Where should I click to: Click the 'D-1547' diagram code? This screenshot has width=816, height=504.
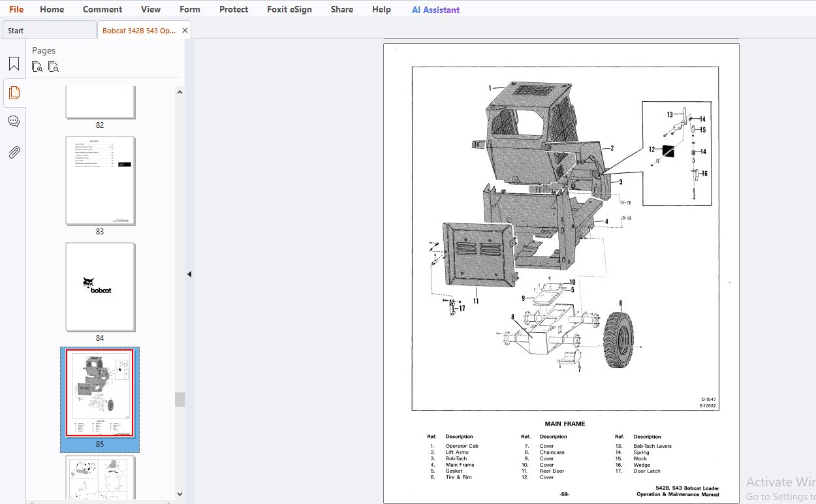click(709, 400)
